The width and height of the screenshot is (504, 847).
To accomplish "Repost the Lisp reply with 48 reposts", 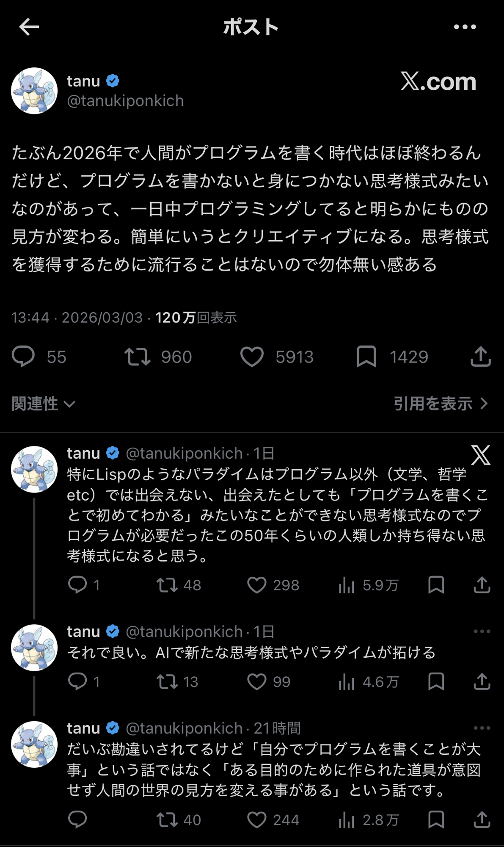I will coord(167,585).
